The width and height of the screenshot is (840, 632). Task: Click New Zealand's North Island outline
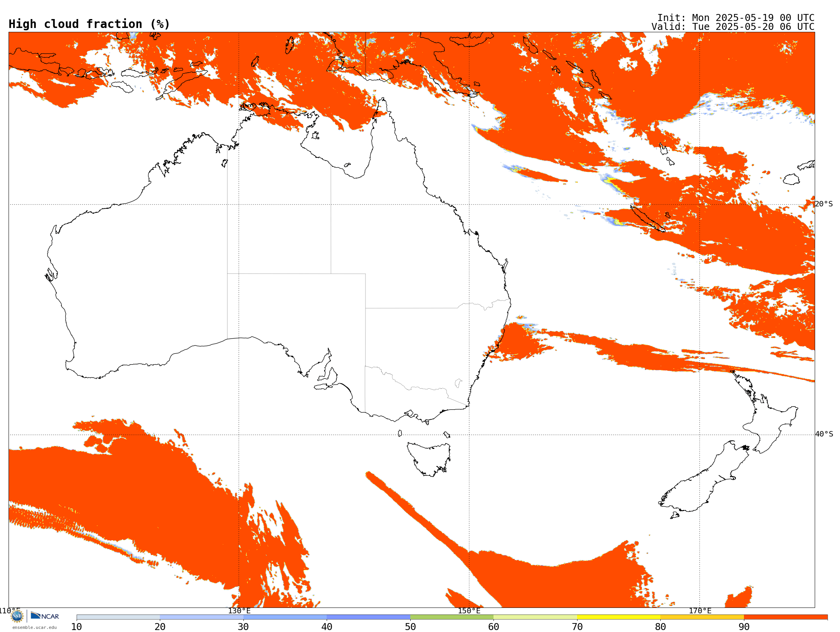(764, 412)
